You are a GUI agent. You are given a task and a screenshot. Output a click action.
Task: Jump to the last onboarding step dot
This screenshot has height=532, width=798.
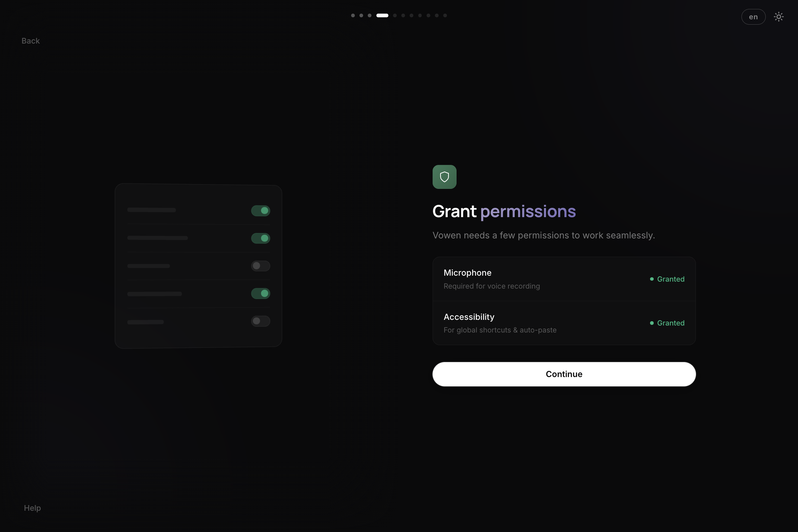coord(445,15)
